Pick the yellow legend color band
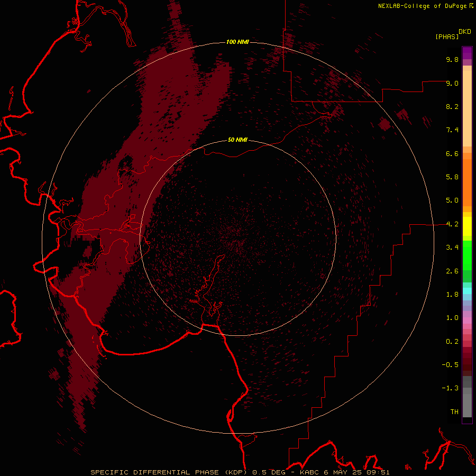The width and height of the screenshot is (476, 476). pos(467,226)
